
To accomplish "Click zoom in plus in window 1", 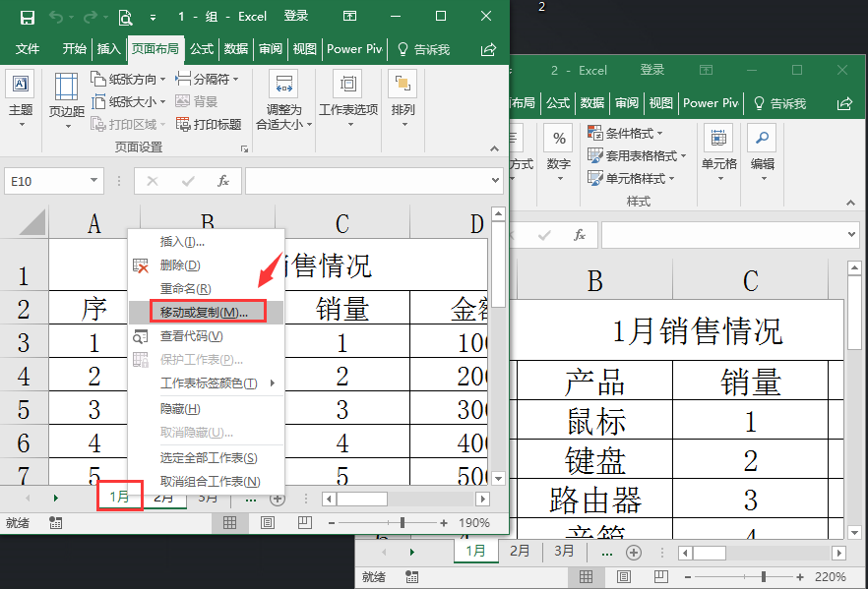I will pos(444,523).
